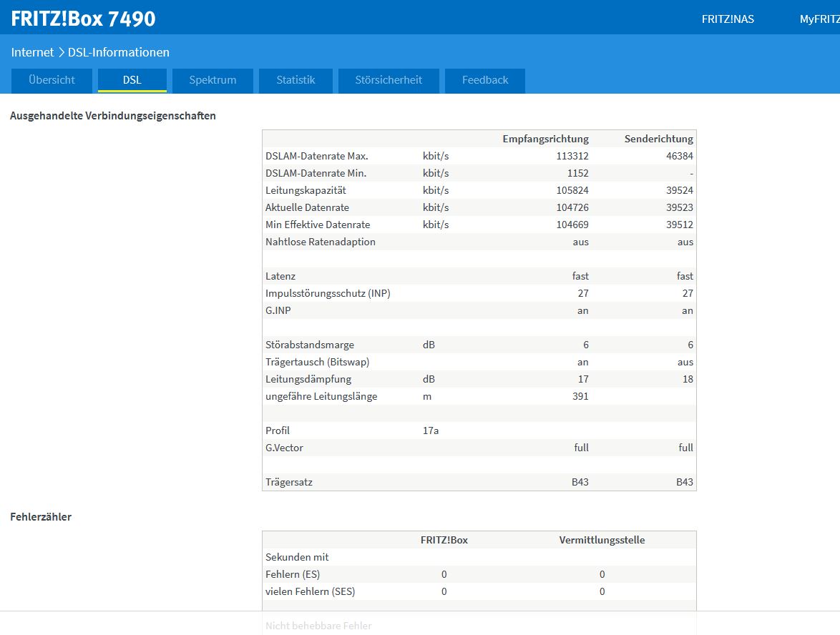Click the Empfangsrichtung column header

click(545, 139)
